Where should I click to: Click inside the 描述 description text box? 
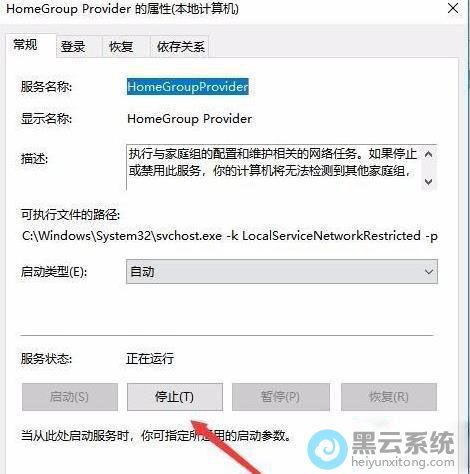coord(273,167)
